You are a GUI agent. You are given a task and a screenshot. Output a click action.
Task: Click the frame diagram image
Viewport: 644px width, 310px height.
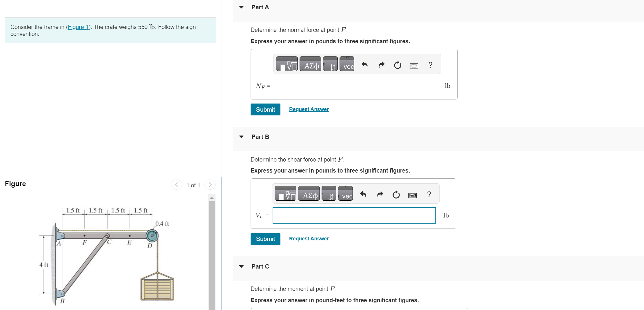tap(106, 256)
